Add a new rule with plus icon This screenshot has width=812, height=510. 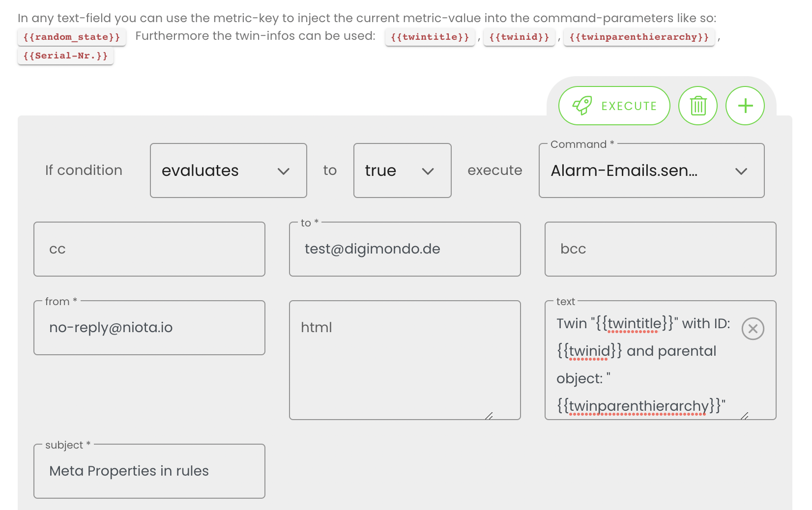745,106
